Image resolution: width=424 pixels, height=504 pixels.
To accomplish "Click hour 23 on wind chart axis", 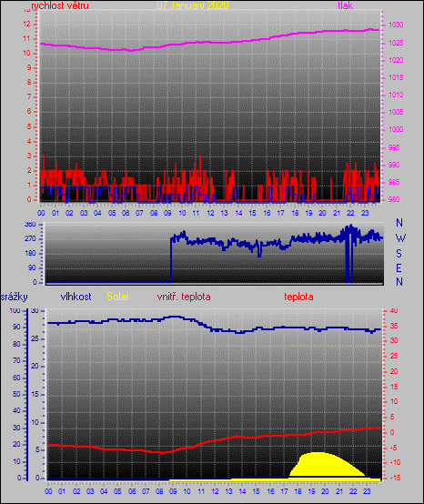I will pyautogui.click(x=365, y=213).
